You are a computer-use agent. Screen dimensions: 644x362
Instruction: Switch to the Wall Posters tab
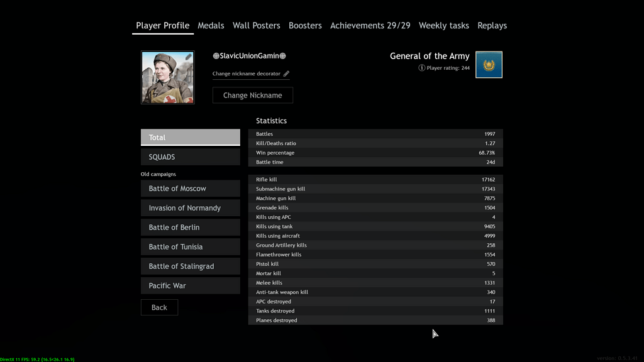[x=256, y=26]
